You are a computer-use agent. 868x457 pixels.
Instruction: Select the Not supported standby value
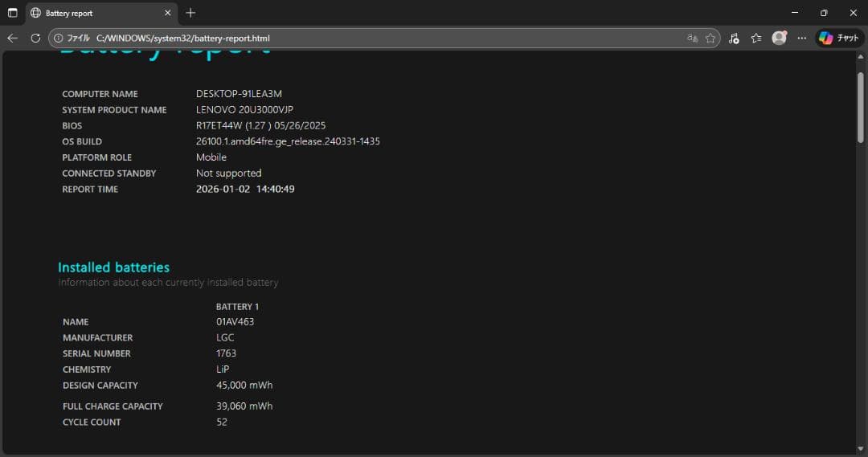[228, 173]
